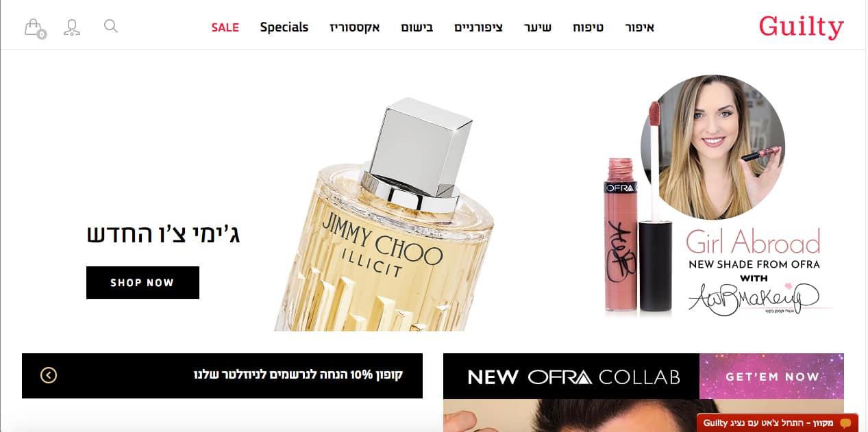Open the SALE menu item
868x432 pixels.
[x=225, y=27]
